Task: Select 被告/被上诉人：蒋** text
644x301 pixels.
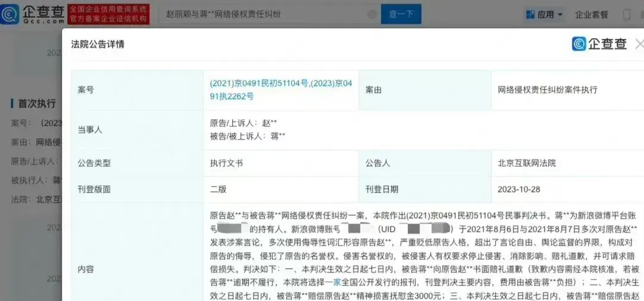Action: coord(247,136)
